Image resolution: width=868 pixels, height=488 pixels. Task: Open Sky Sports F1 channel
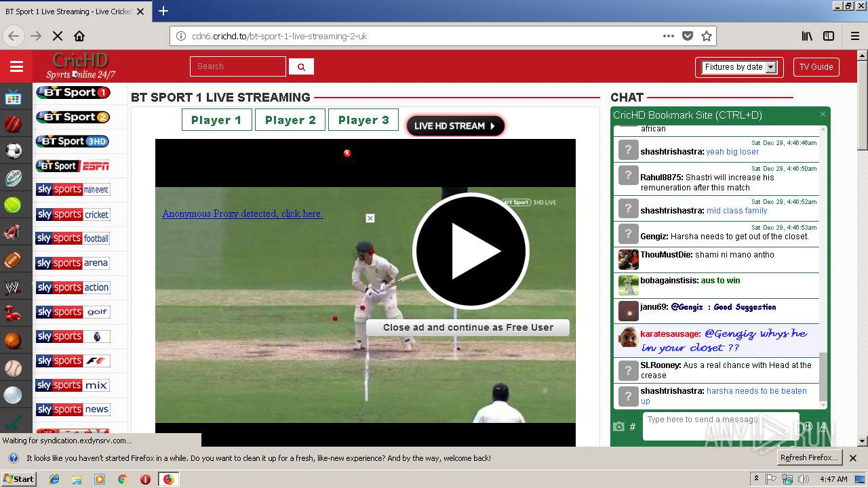(73, 361)
